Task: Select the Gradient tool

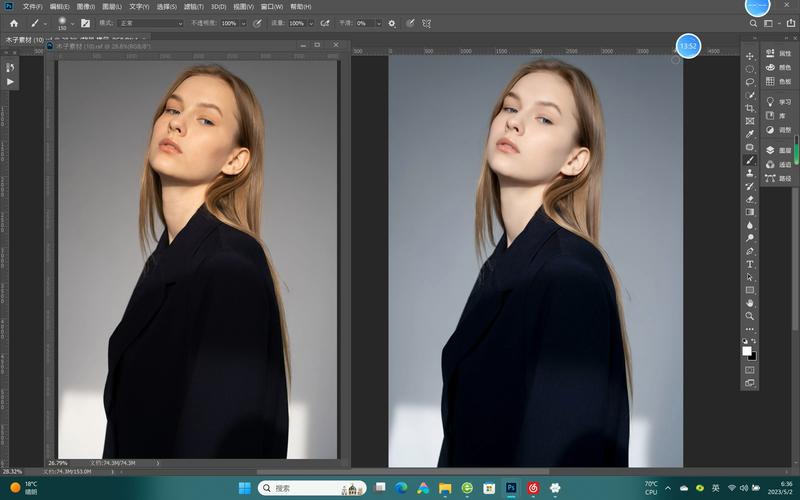Action: (x=749, y=212)
